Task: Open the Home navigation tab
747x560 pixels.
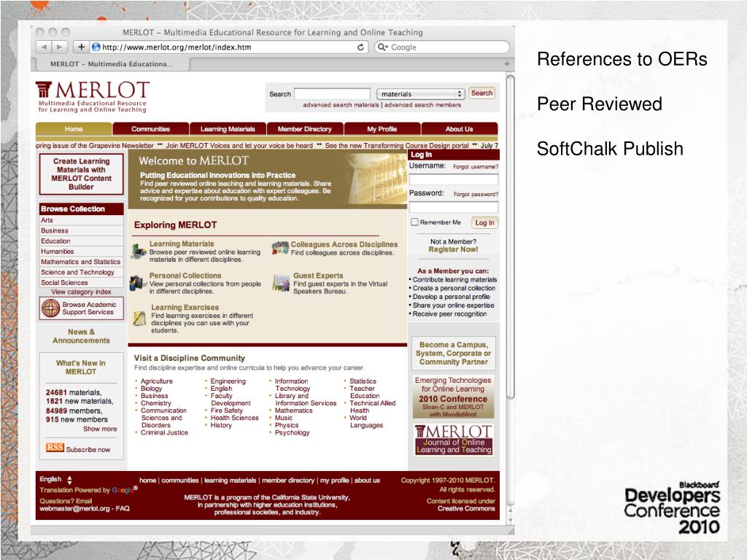Action: click(x=74, y=129)
